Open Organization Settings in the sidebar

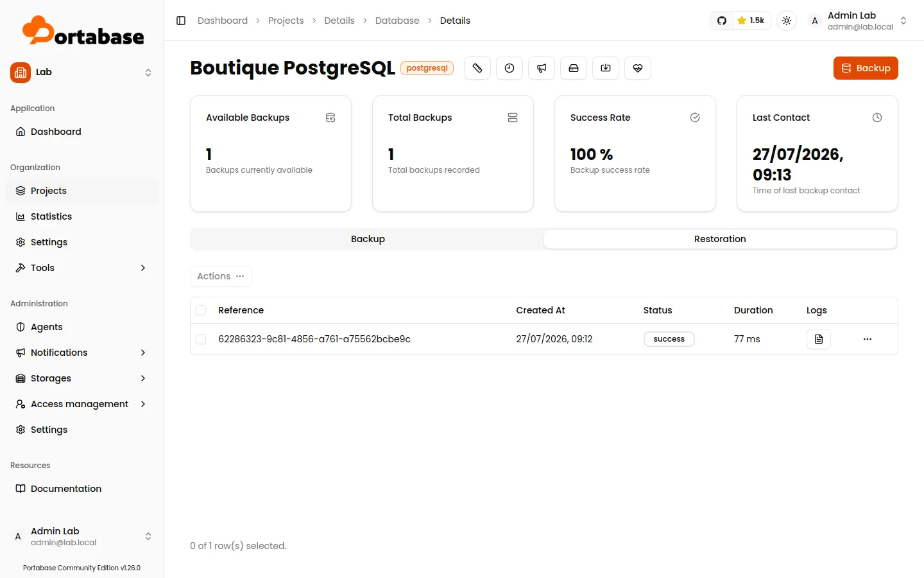coord(82,242)
